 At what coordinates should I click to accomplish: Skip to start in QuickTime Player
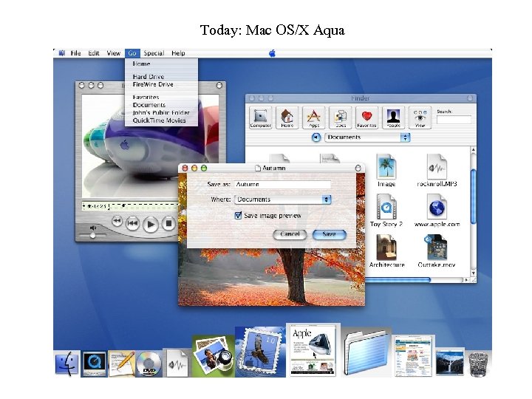[x=133, y=223]
